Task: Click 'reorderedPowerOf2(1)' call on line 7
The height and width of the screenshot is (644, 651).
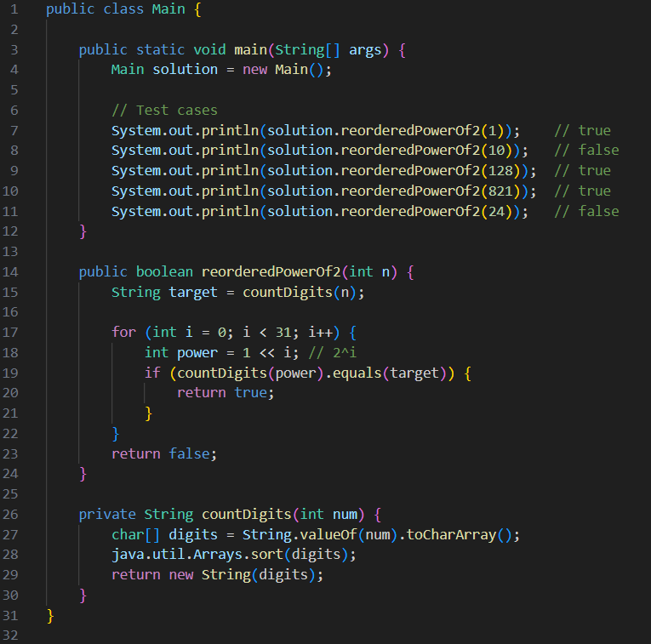Action: (422, 131)
